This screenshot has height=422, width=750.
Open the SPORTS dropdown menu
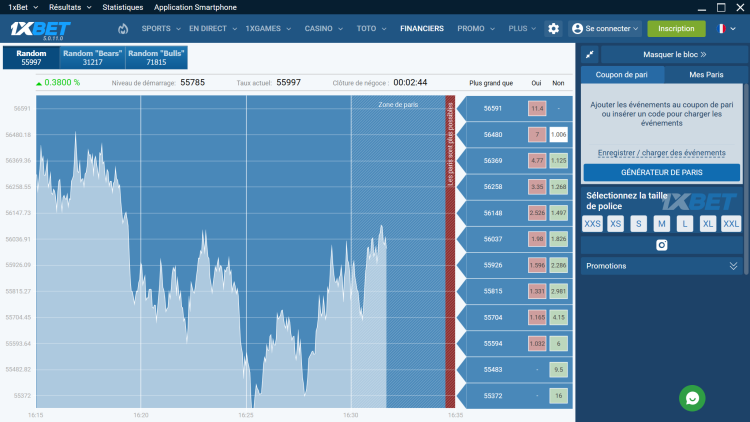[x=161, y=29]
